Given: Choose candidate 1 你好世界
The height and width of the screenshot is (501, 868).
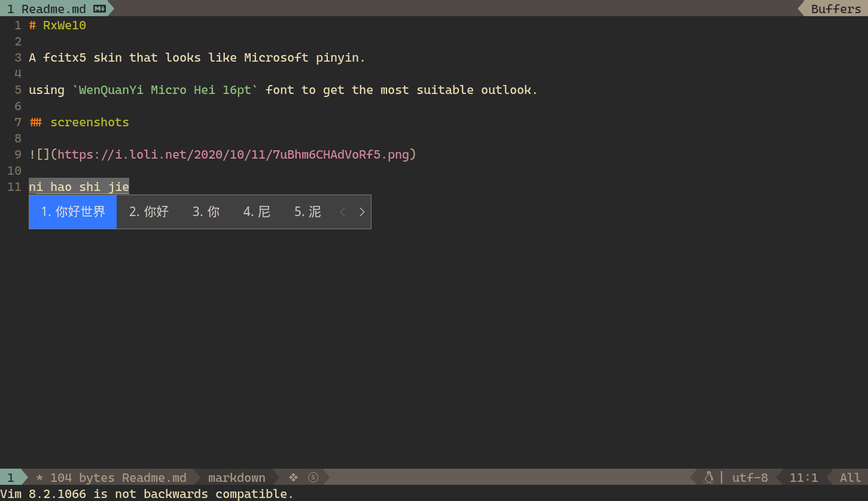Looking at the screenshot, I should 73,212.
